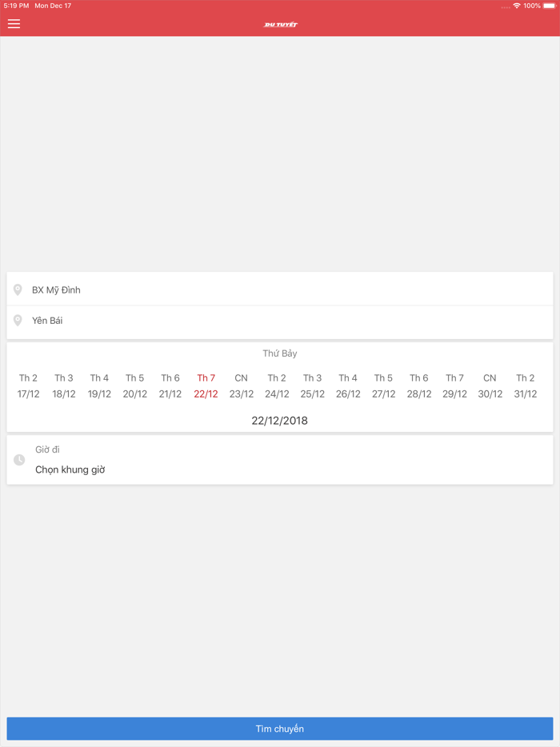Pick CN 30/12 as travel date
The image size is (560, 747).
tap(490, 385)
